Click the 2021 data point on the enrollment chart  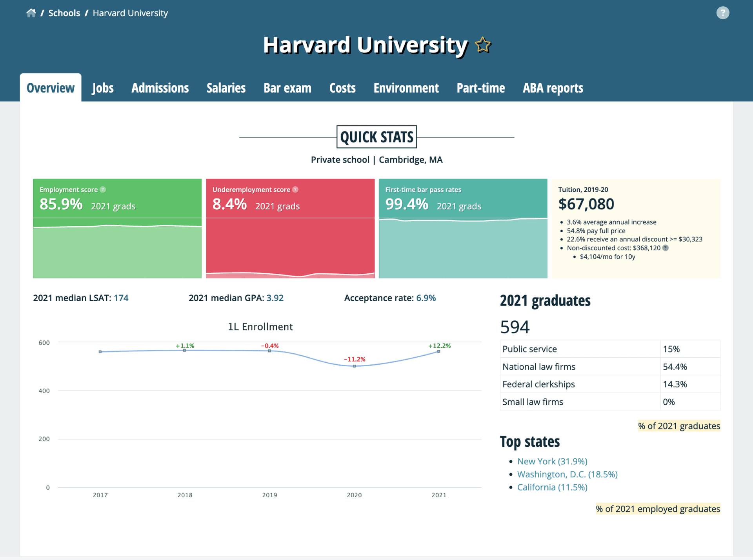tap(438, 352)
